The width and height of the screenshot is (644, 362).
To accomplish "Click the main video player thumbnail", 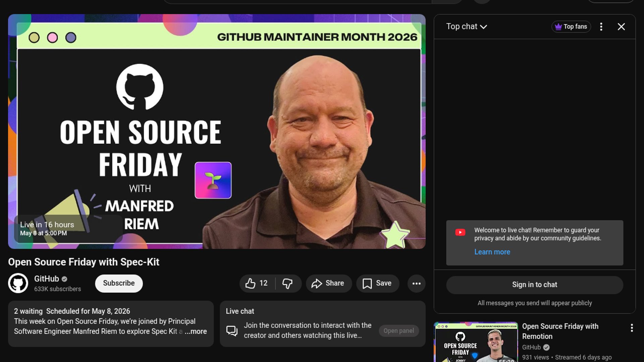I will [217, 131].
